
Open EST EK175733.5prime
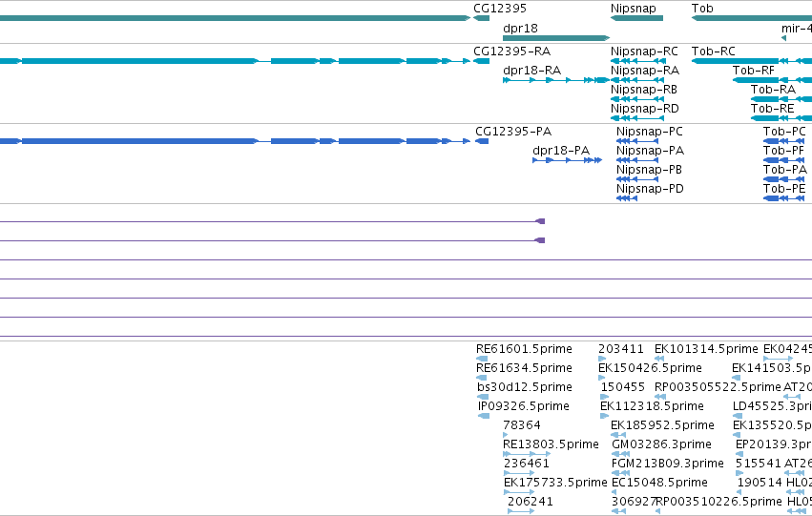click(555, 483)
